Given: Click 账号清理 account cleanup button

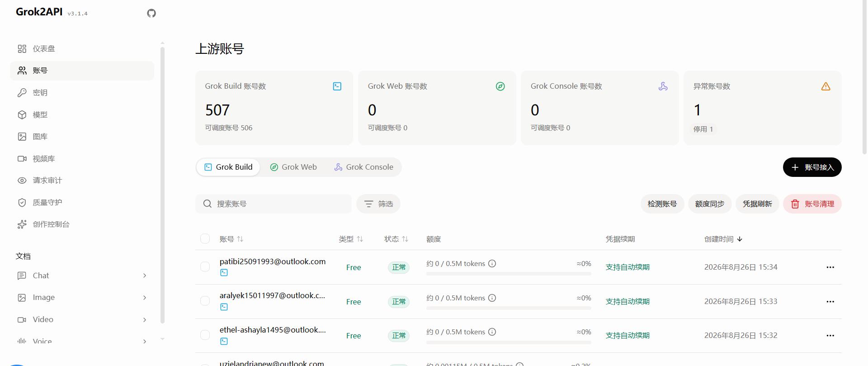Looking at the screenshot, I should (x=812, y=204).
